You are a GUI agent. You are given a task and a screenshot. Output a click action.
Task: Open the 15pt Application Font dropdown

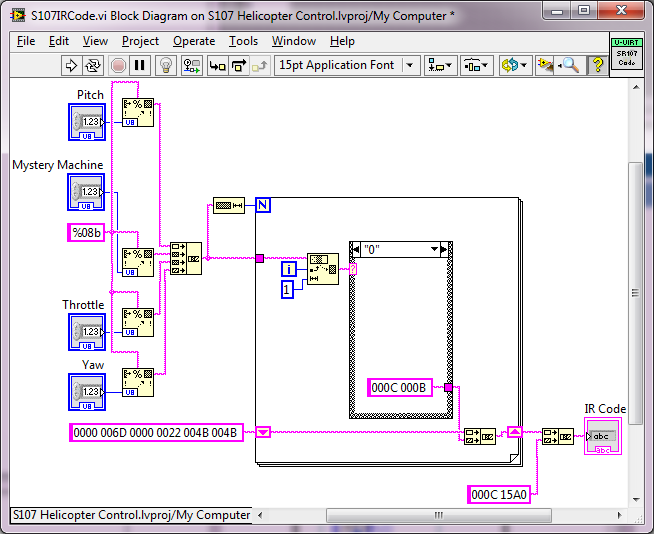[x=347, y=65]
